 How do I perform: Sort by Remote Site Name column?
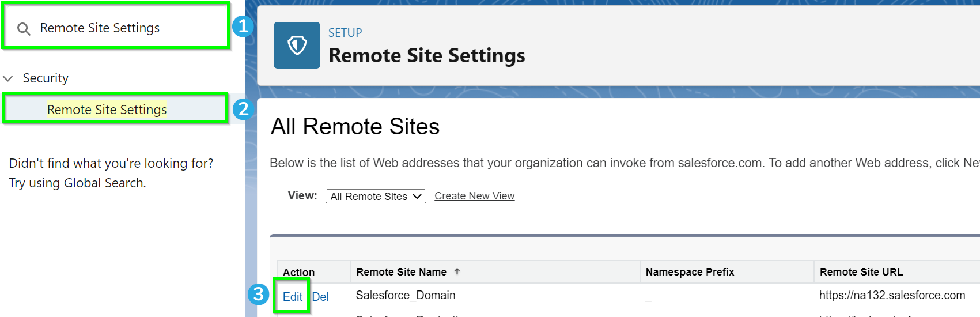(x=402, y=272)
